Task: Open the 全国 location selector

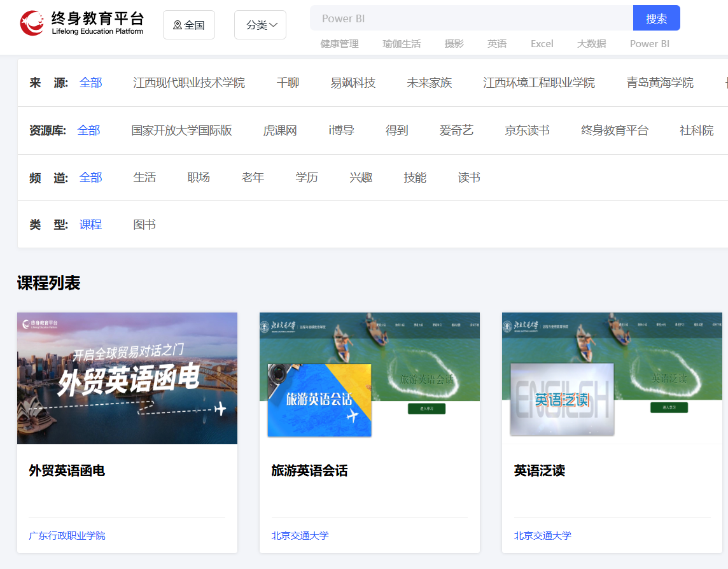Action: (x=189, y=25)
